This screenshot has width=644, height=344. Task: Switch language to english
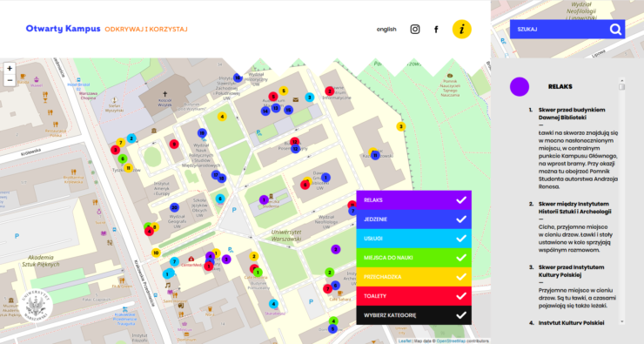386,30
